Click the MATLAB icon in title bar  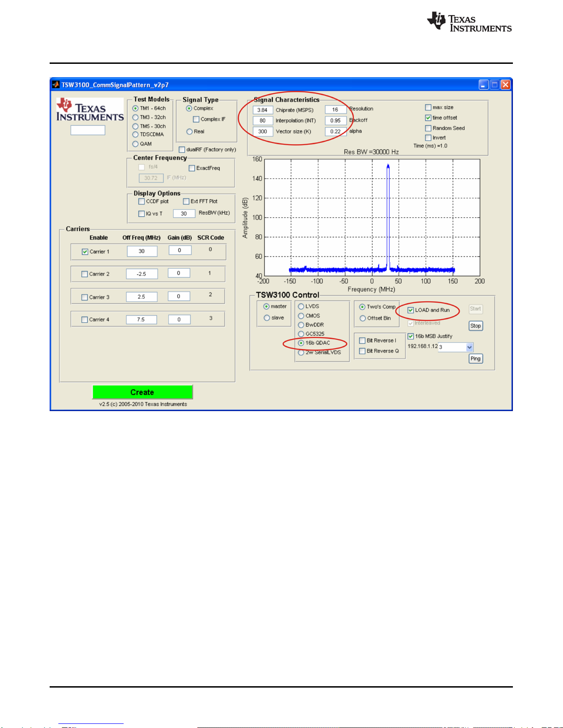click(56, 85)
